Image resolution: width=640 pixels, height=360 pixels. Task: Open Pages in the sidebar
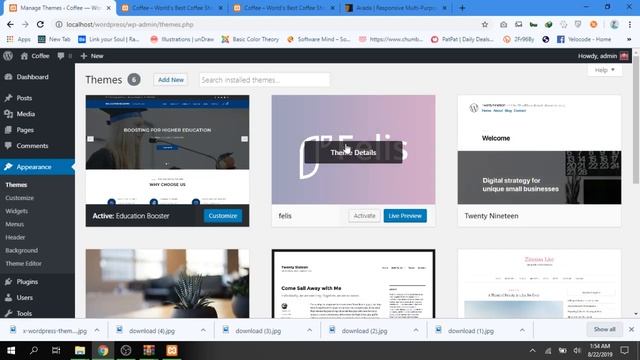25,130
